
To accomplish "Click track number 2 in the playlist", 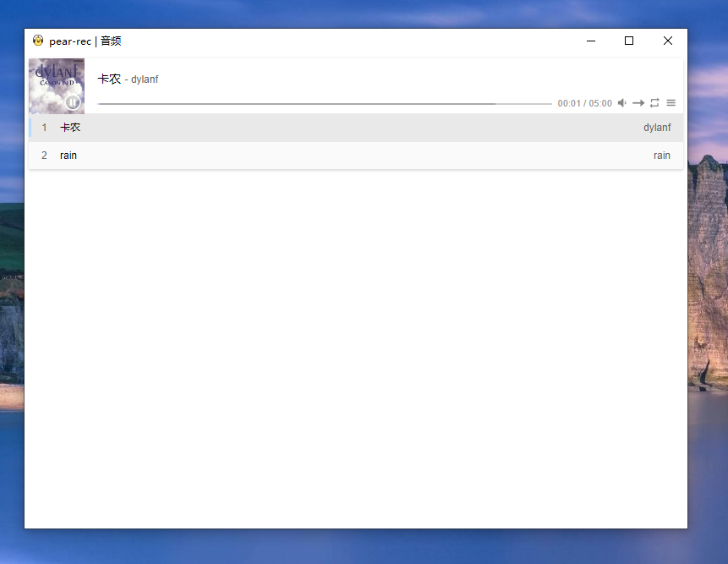I will pos(45,156).
